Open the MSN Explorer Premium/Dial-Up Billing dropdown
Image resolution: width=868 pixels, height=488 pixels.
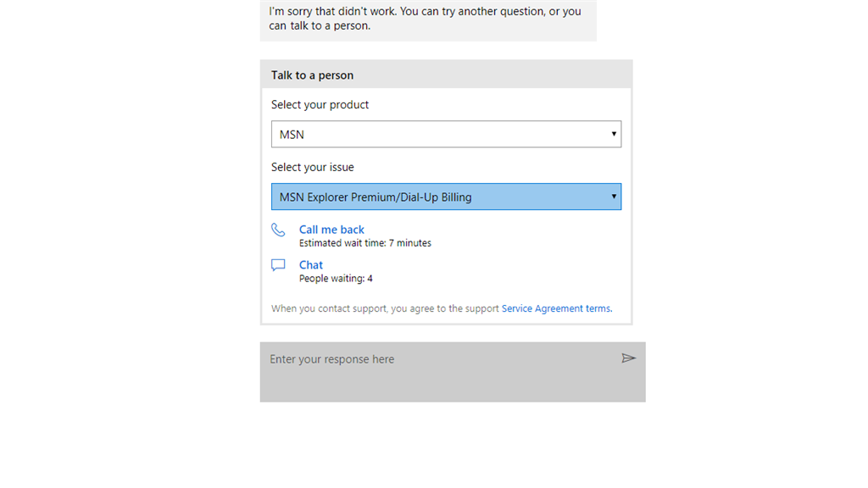point(446,197)
